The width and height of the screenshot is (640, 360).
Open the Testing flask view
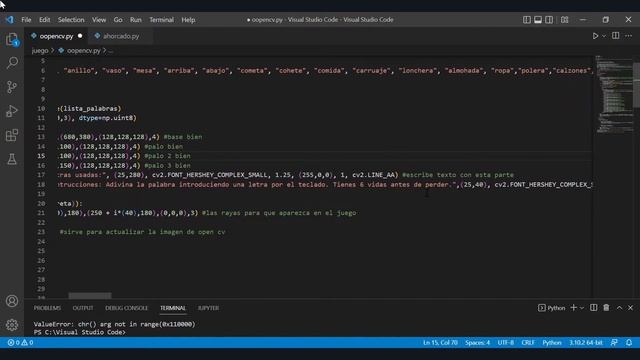(12, 159)
